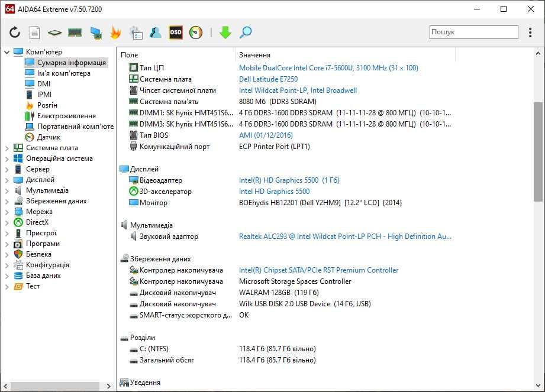Open the Realtek ALC293 audio link
The width and height of the screenshot is (545, 392).
pos(345,237)
